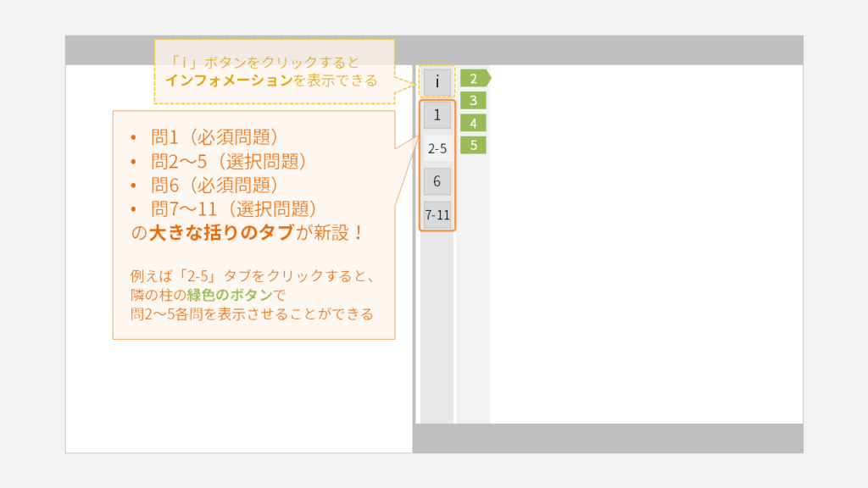Switch to the question 6 tab
The height and width of the screenshot is (488, 868).
coord(437,181)
